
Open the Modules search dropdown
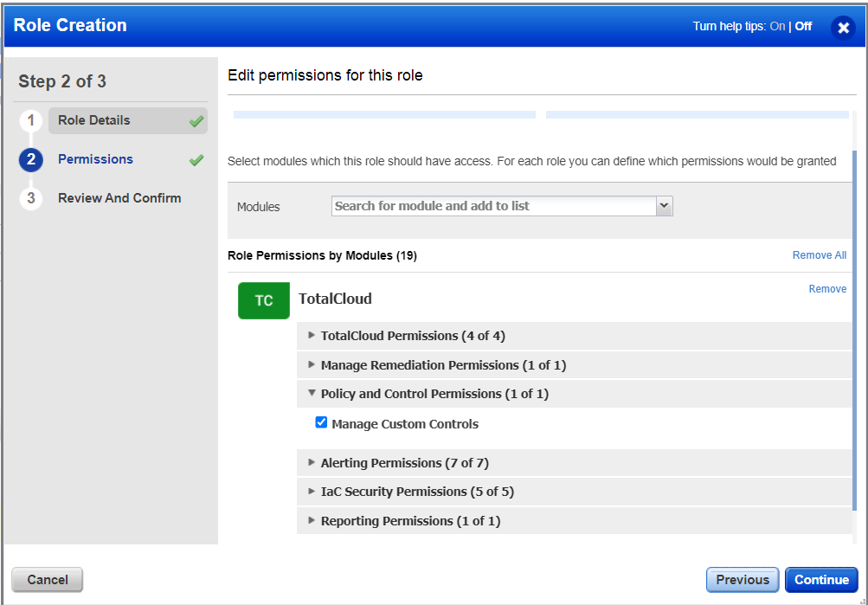[x=664, y=206]
